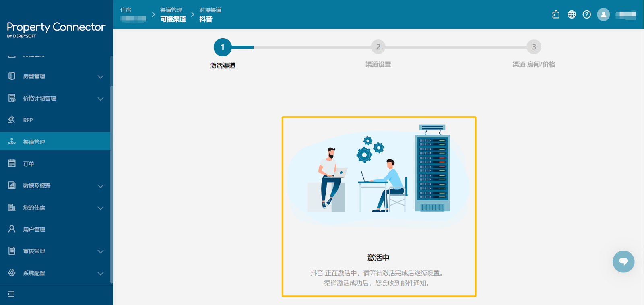644x305 pixels.
Task: Click the RFP gavel icon
Action: [12, 120]
